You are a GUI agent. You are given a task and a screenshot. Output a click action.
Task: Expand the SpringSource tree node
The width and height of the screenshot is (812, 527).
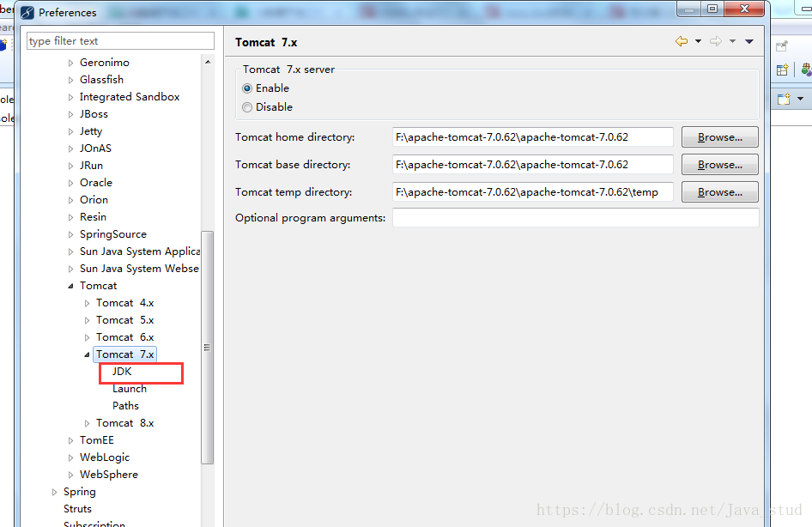tap(71, 234)
